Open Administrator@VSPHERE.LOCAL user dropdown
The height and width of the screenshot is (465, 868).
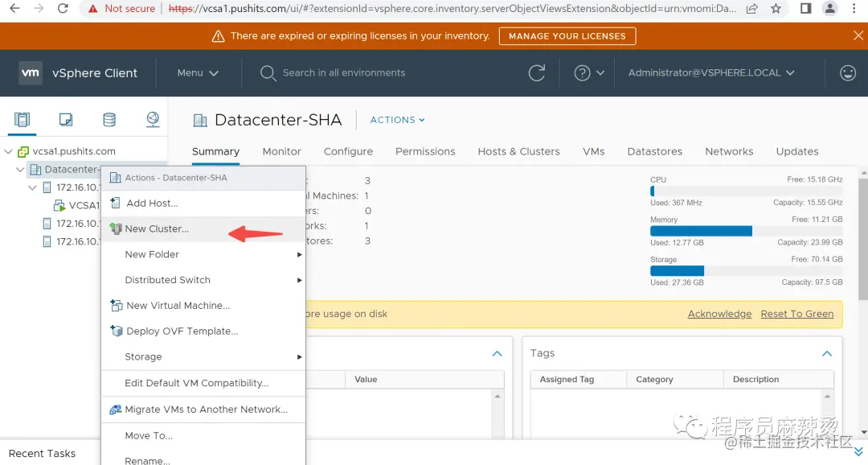[711, 72]
